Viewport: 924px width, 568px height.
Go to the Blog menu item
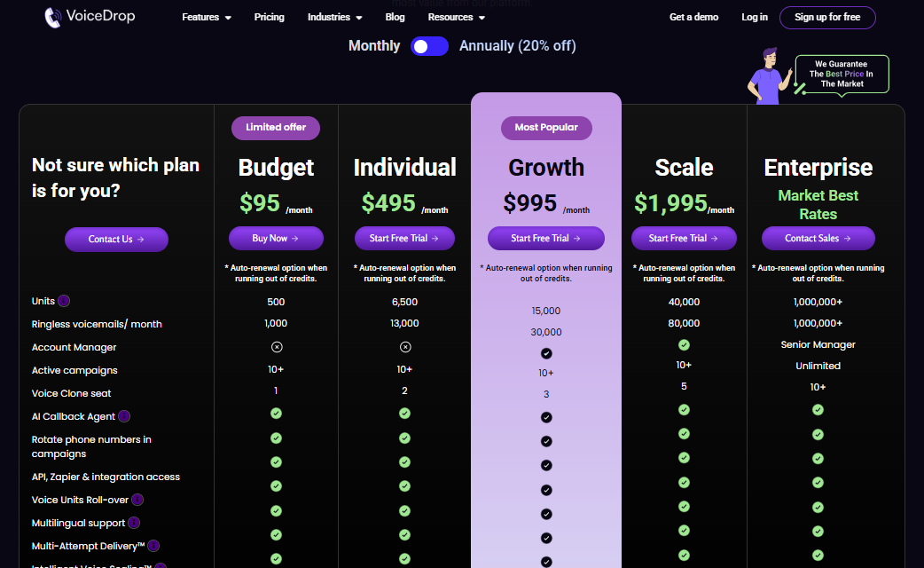[x=395, y=17]
